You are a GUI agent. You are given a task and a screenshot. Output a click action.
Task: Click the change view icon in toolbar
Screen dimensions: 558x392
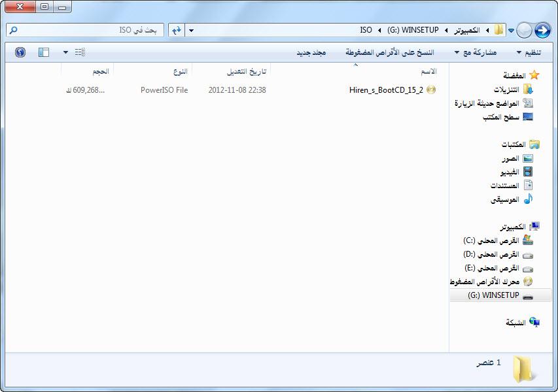pyautogui.click(x=80, y=52)
